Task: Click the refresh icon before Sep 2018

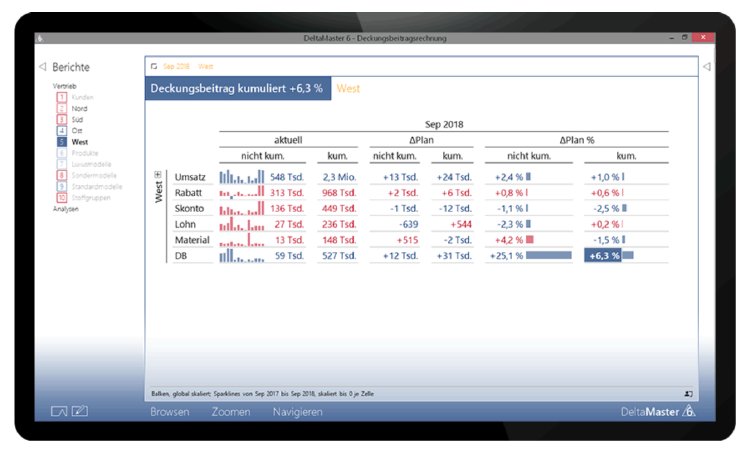Action: point(154,66)
